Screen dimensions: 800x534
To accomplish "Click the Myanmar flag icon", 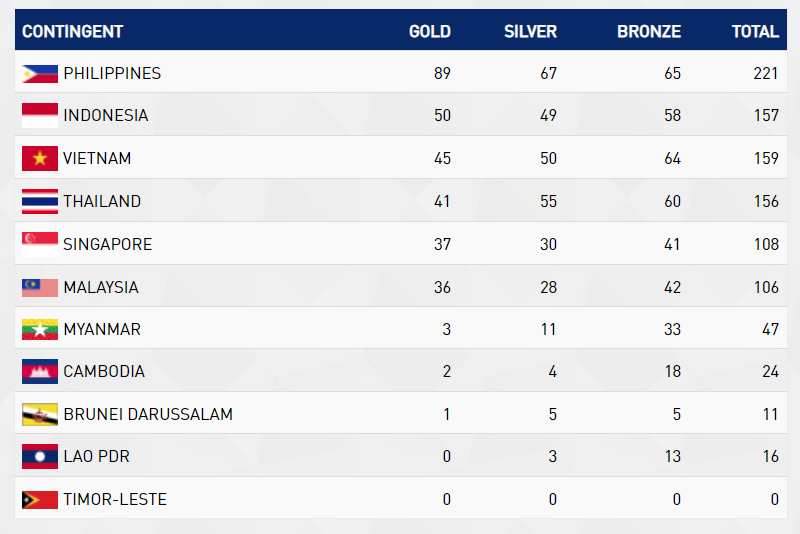I will coord(40,329).
